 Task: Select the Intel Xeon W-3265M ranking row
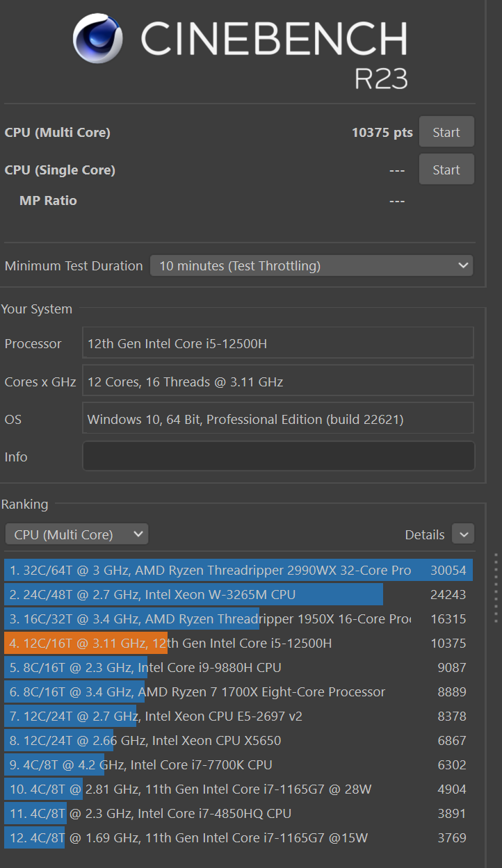(238, 594)
